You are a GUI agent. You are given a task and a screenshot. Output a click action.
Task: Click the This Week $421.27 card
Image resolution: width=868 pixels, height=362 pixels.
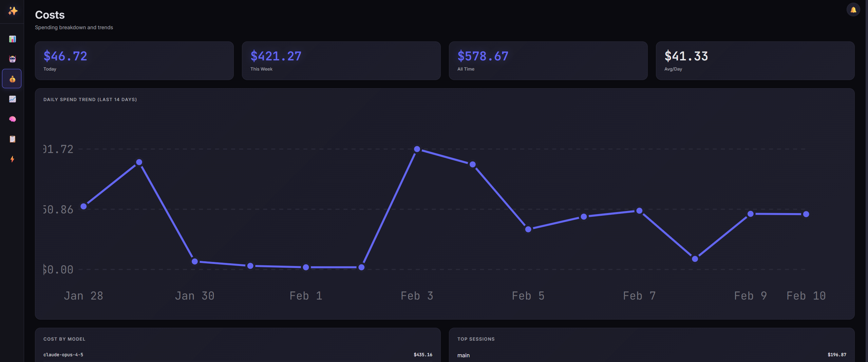click(341, 61)
